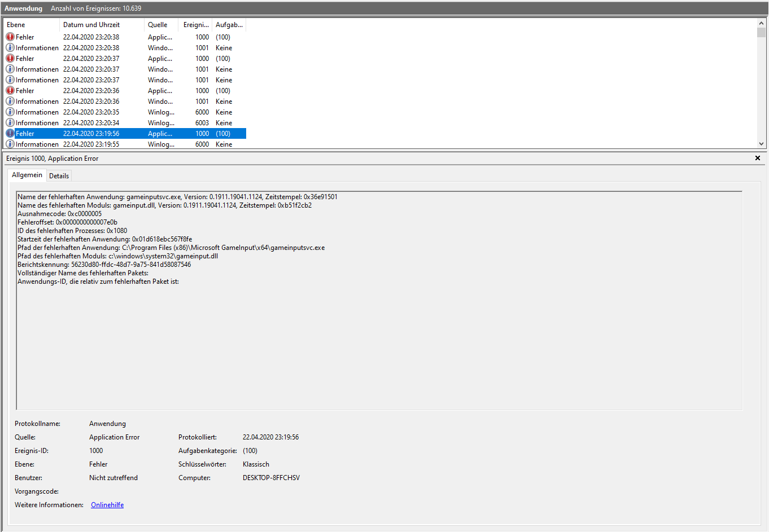The image size is (769, 532).
Task: Click the line naming gameinput.dll faulting module
Action: pyautogui.click(x=164, y=205)
